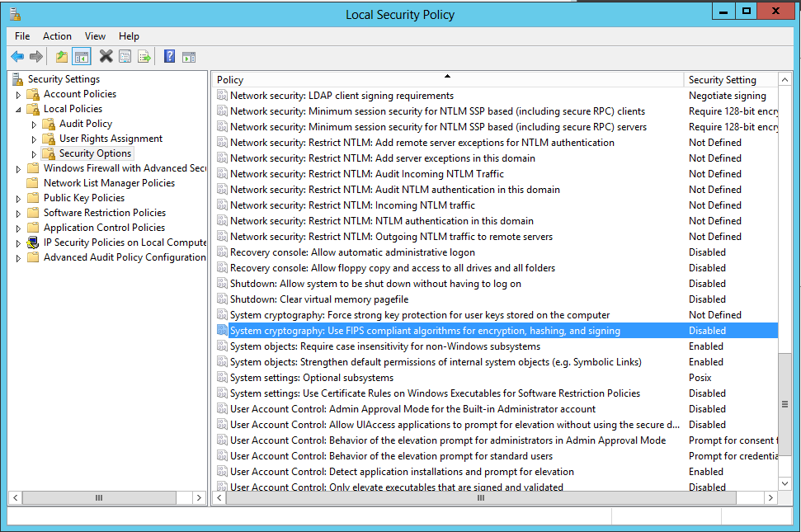Select Shutdown: Allow system to be shut down policy
Image resolution: width=801 pixels, height=532 pixels.
tap(375, 284)
